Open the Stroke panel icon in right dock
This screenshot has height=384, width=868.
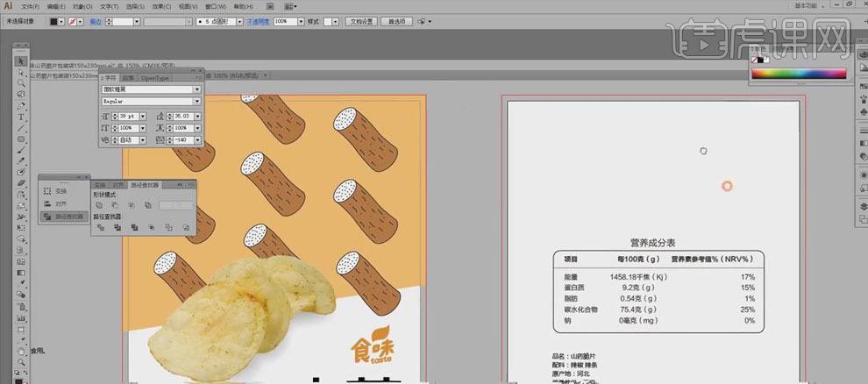coord(863,130)
